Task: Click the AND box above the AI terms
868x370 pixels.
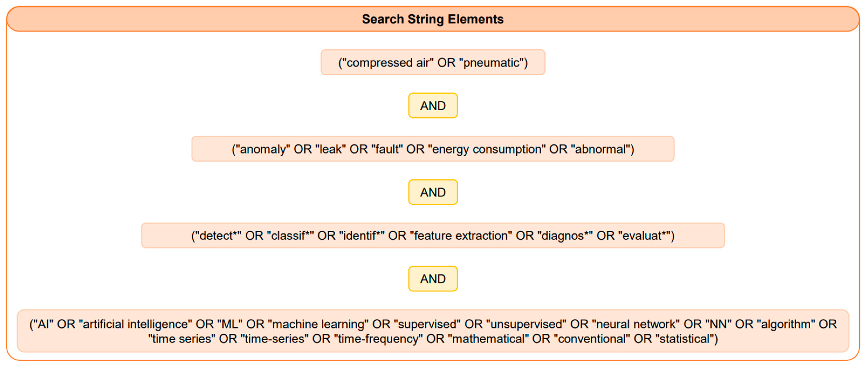Action: point(433,279)
